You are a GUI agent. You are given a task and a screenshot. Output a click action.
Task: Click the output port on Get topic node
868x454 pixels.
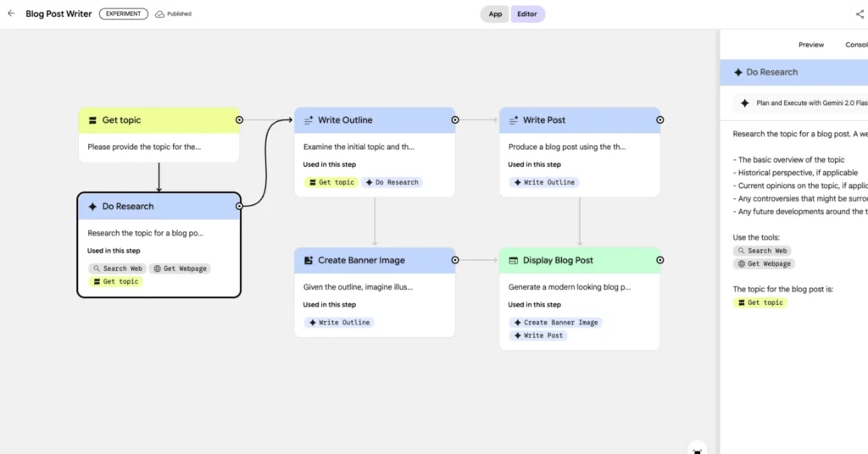[240, 120]
